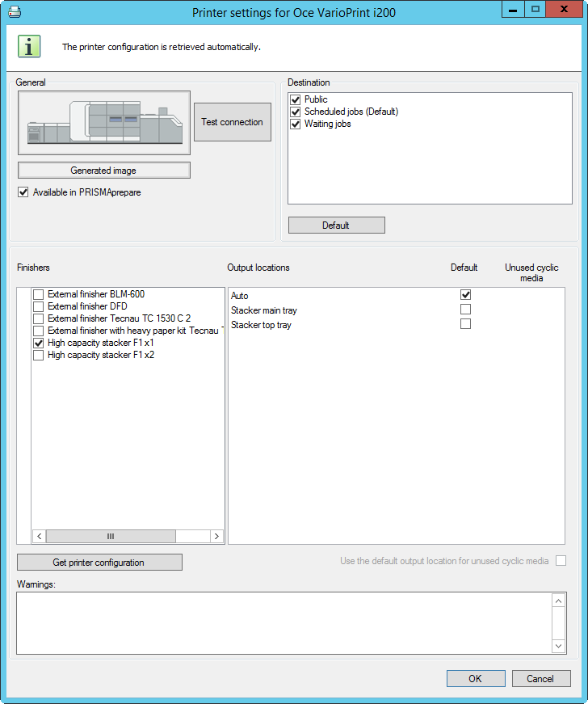Screen dimensions: 588x704
Task: Click the Warnings scroll down arrow
Action: [558, 646]
